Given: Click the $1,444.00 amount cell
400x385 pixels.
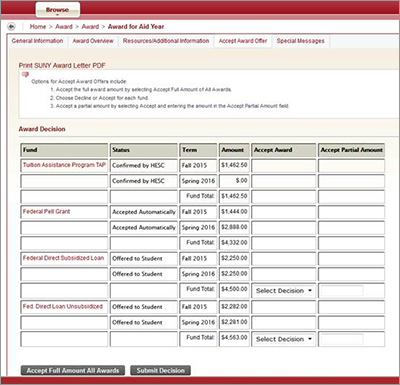Looking at the screenshot, I should click(x=234, y=212).
